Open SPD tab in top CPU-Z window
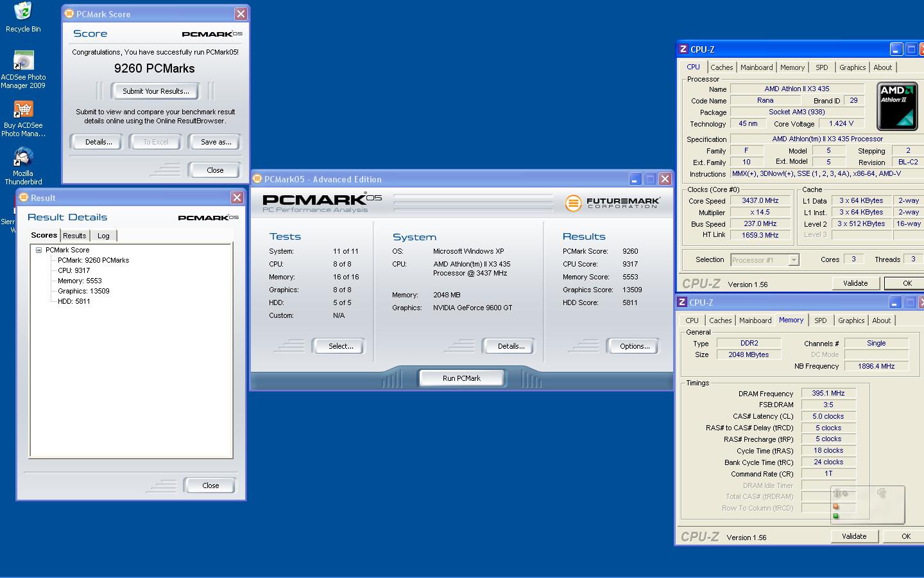The height and width of the screenshot is (578, 924). click(x=822, y=67)
